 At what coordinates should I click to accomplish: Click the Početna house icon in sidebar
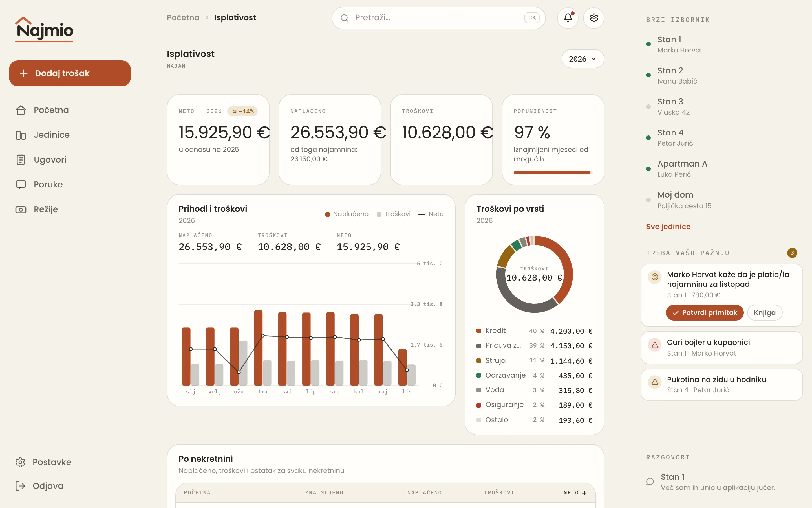[21, 110]
